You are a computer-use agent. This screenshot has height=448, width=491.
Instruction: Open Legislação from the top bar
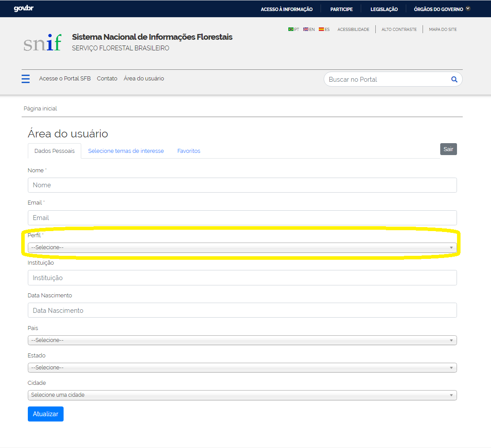point(384,8)
